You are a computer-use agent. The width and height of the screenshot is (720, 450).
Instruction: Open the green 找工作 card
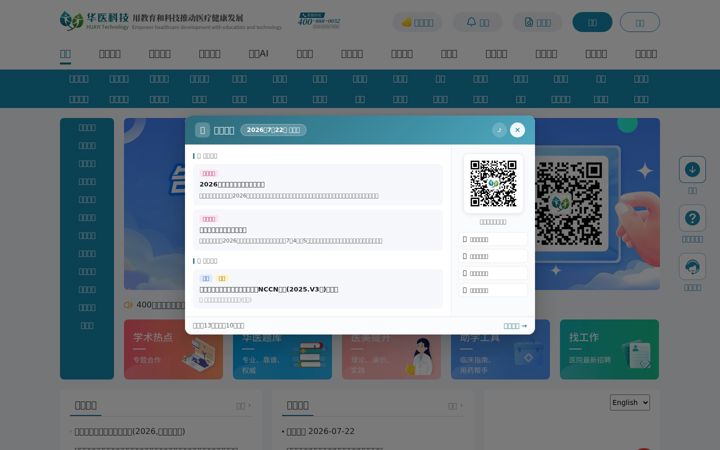[x=609, y=349]
